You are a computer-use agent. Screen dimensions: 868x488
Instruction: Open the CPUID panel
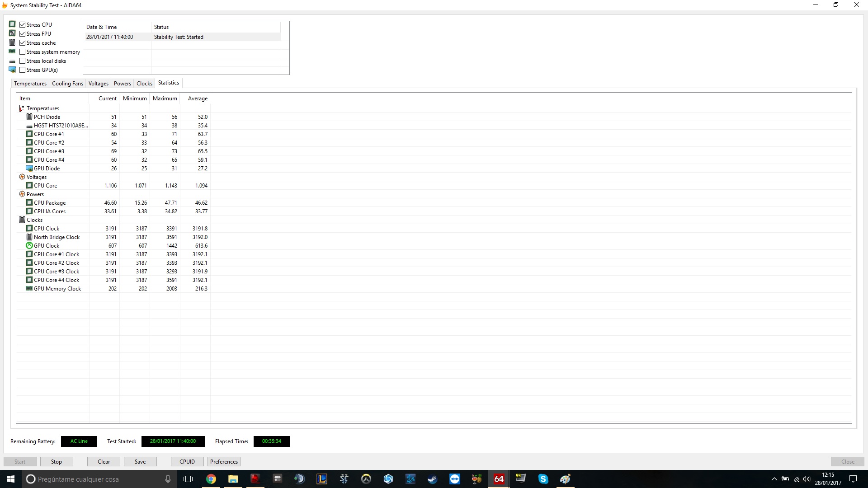click(187, 461)
